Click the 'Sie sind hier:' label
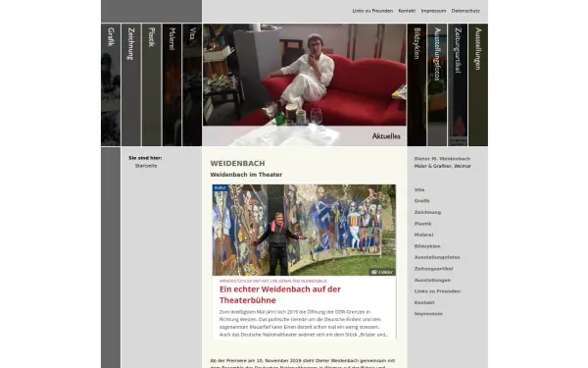 pos(145,158)
